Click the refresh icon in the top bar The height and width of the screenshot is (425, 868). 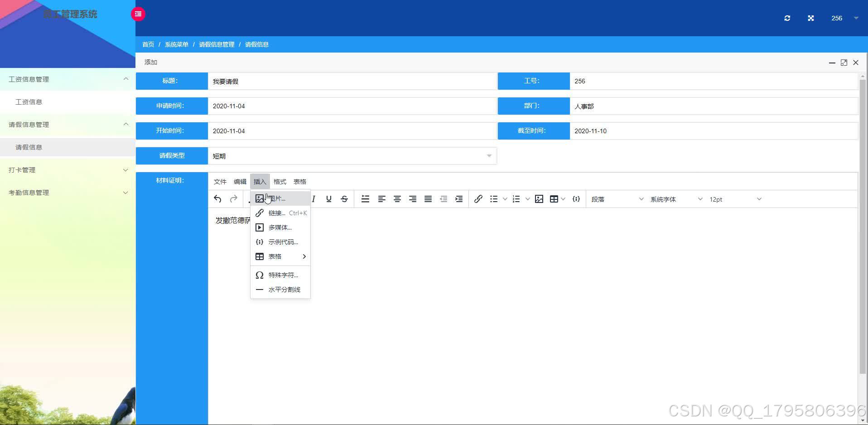[787, 18]
